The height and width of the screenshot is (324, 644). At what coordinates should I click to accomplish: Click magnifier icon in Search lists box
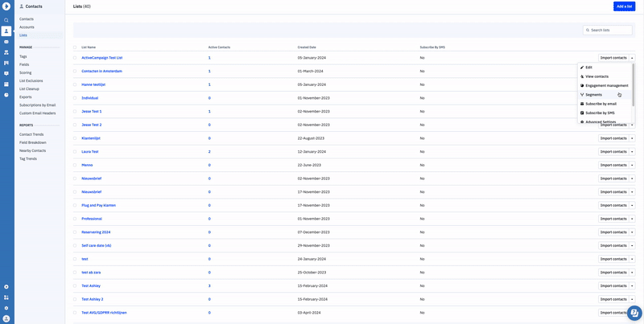pos(588,31)
